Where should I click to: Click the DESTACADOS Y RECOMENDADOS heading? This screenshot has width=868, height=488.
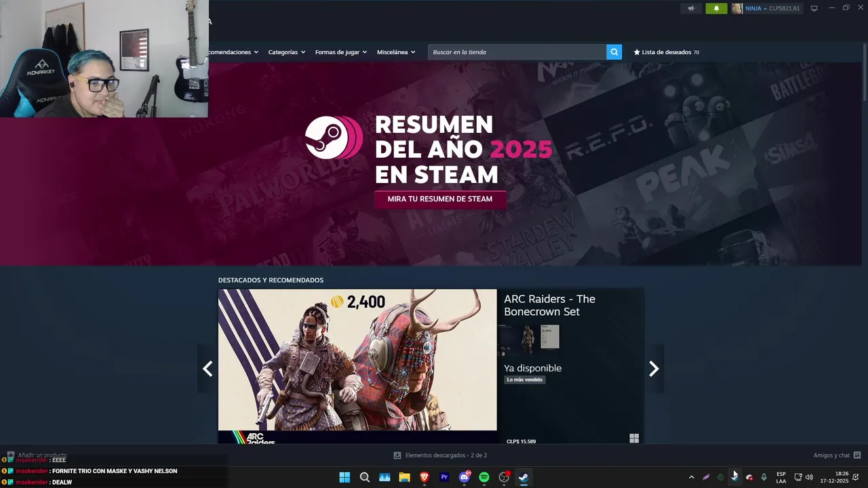(x=271, y=280)
